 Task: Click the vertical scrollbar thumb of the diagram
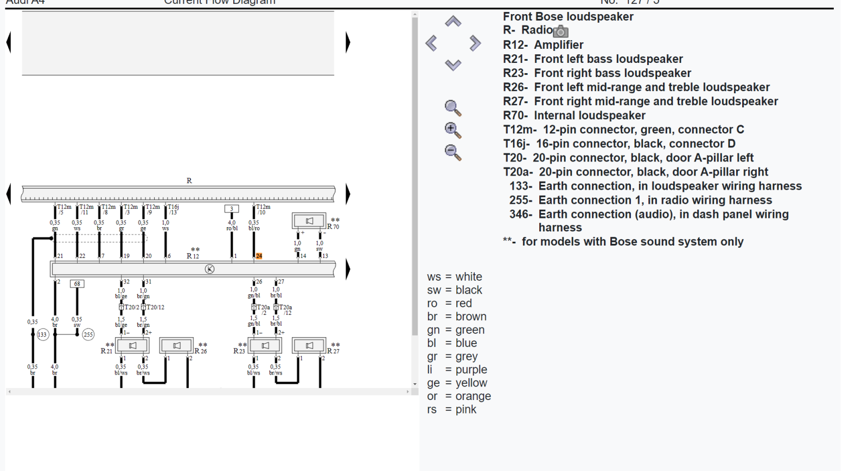point(415,177)
